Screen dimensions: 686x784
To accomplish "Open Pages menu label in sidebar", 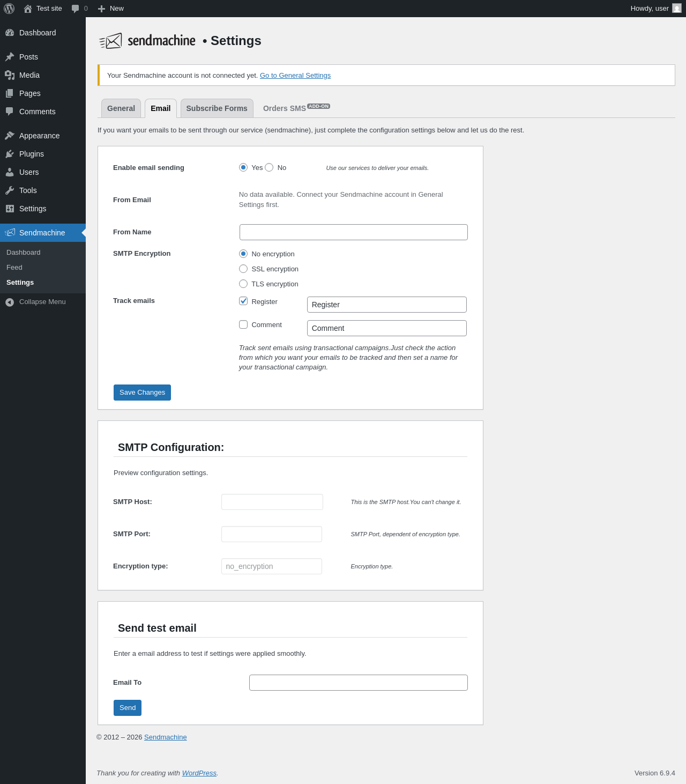I will [x=30, y=93].
